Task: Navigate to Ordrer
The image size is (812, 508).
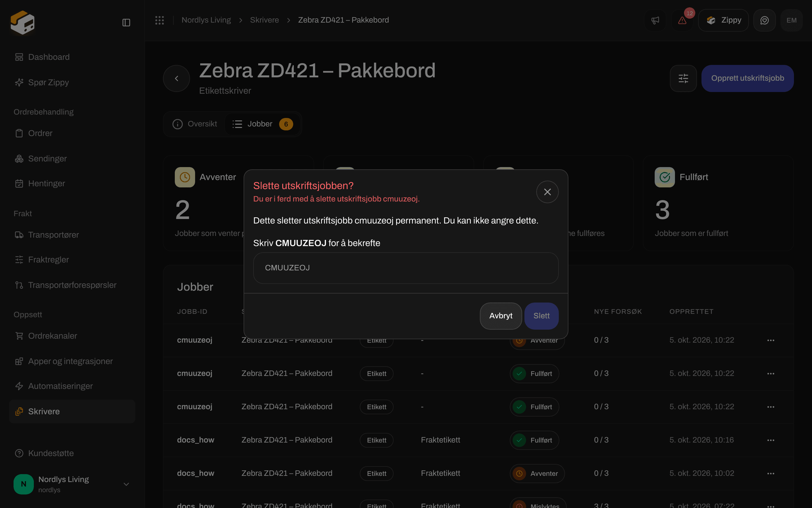Action: (72, 133)
